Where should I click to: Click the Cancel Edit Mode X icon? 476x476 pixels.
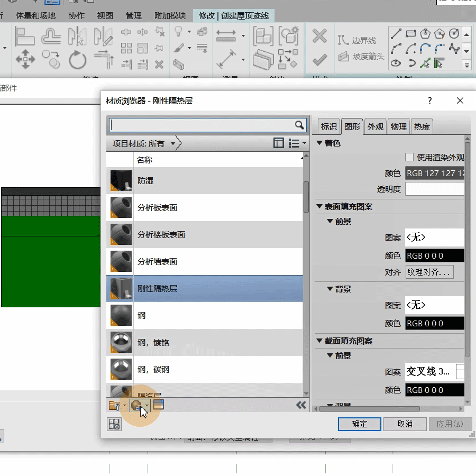319,36
